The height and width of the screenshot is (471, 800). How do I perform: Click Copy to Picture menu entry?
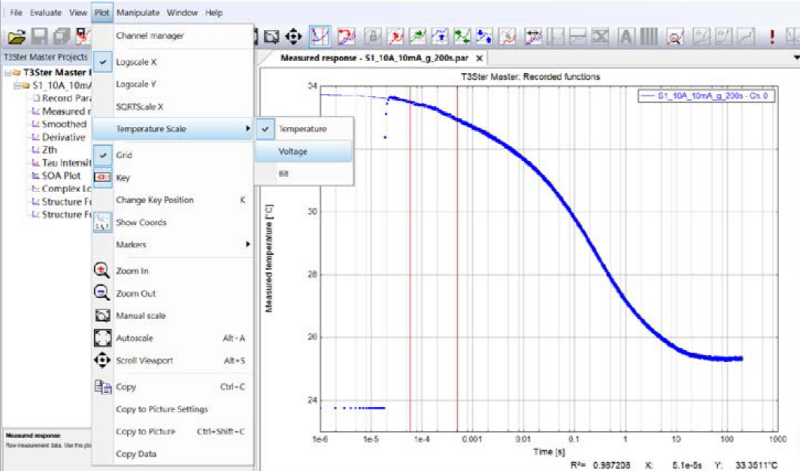[173, 432]
